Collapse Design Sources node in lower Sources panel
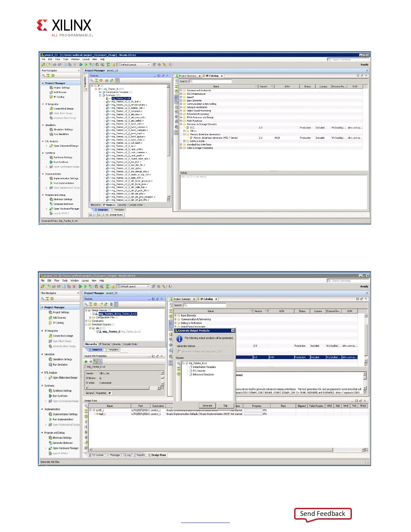The image size is (411, 532). pos(86,310)
